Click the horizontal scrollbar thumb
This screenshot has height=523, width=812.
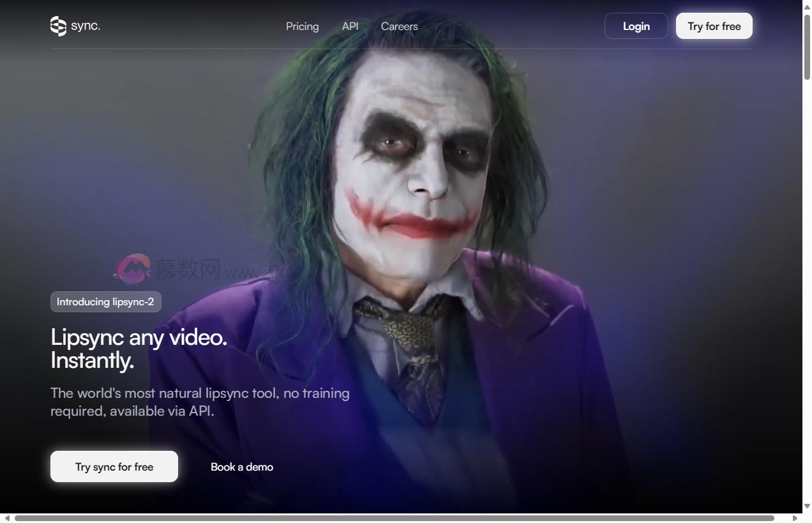tap(394, 518)
